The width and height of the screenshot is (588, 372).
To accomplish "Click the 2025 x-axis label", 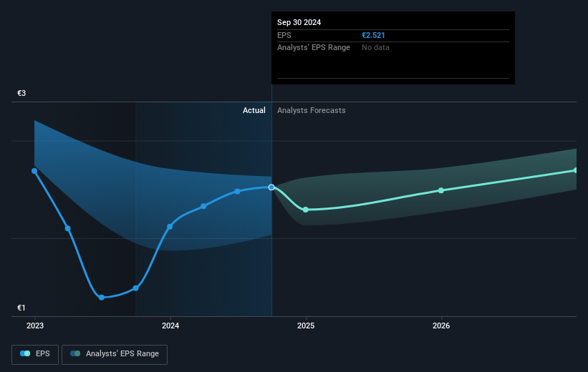I will click(306, 326).
